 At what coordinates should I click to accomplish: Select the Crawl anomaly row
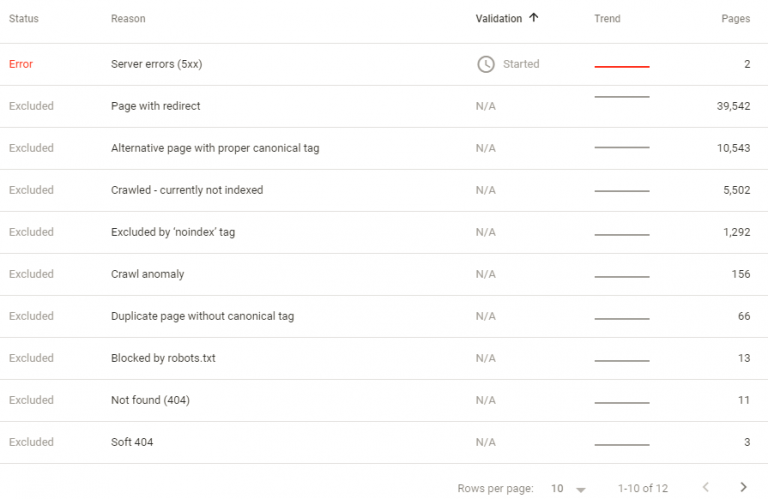(384, 274)
